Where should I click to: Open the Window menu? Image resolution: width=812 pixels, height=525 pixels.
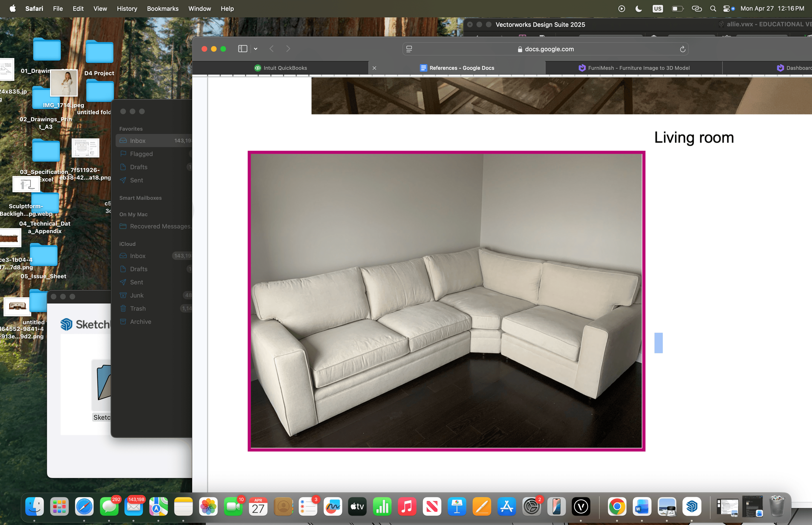coord(199,8)
